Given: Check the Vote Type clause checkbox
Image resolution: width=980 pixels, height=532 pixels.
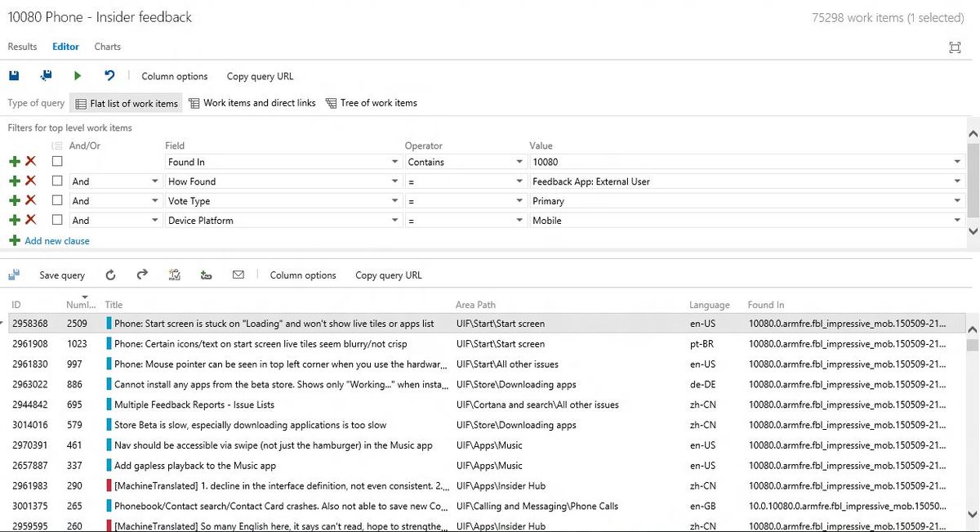Looking at the screenshot, I should [x=57, y=200].
